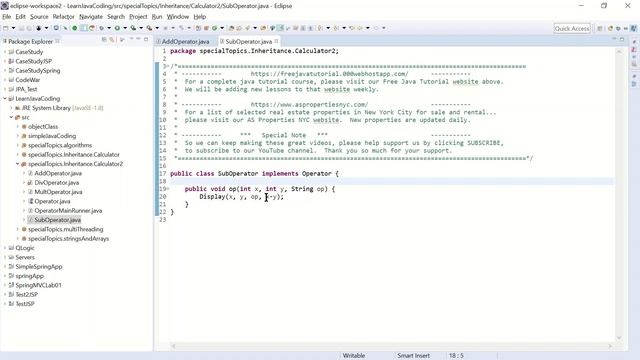Click the freejavatutorial URL in the comment

pyautogui.click(x=329, y=74)
